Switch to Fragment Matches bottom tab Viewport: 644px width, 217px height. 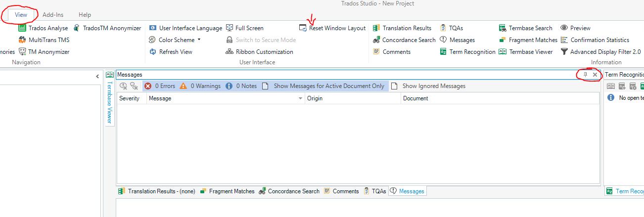tap(227, 191)
